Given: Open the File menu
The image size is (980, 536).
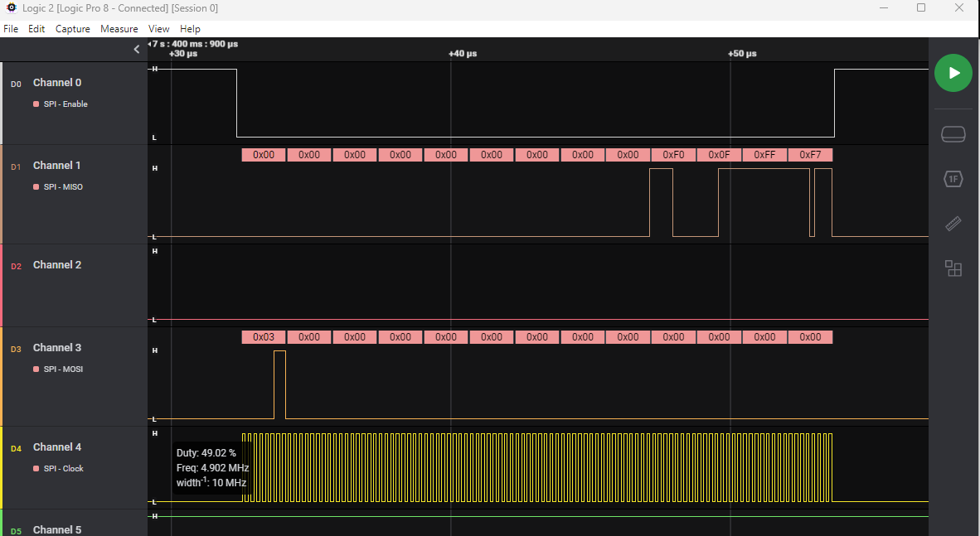Looking at the screenshot, I should click(x=11, y=28).
